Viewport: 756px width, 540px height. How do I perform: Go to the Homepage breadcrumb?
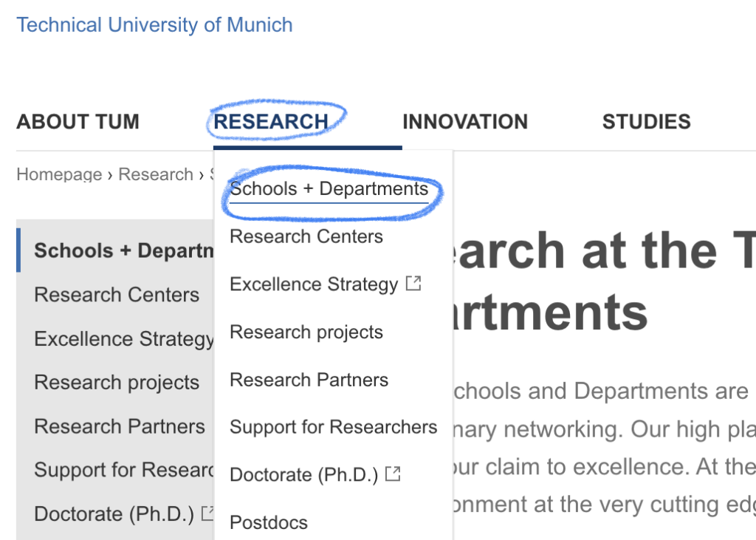59,174
